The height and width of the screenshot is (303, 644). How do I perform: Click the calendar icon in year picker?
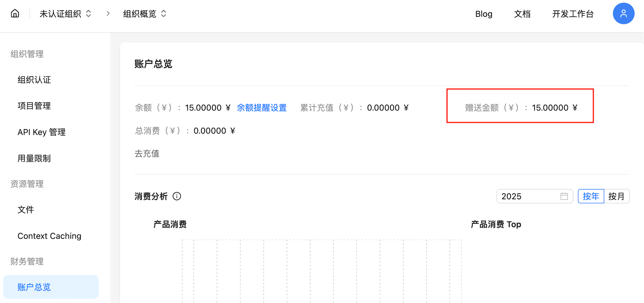(x=564, y=196)
